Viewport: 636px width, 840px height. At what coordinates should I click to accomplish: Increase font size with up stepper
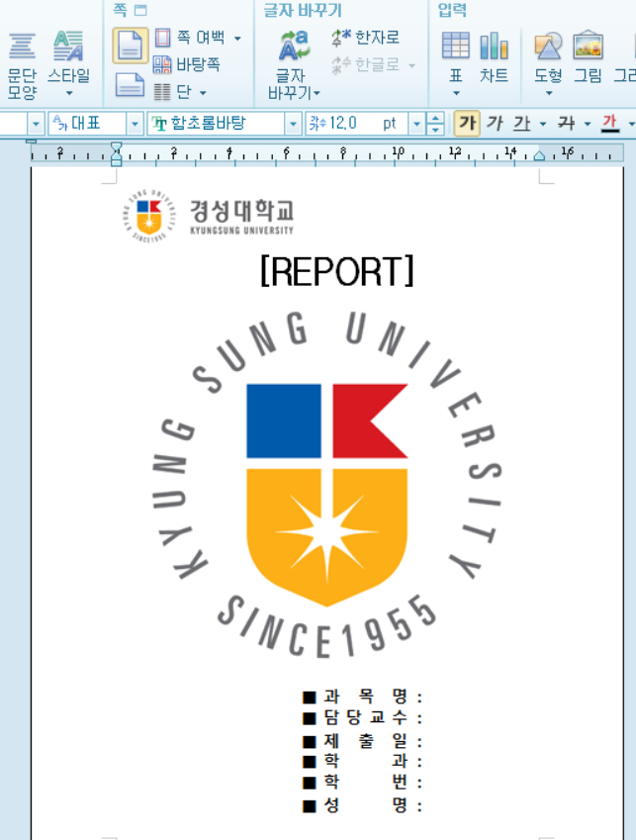click(x=435, y=119)
